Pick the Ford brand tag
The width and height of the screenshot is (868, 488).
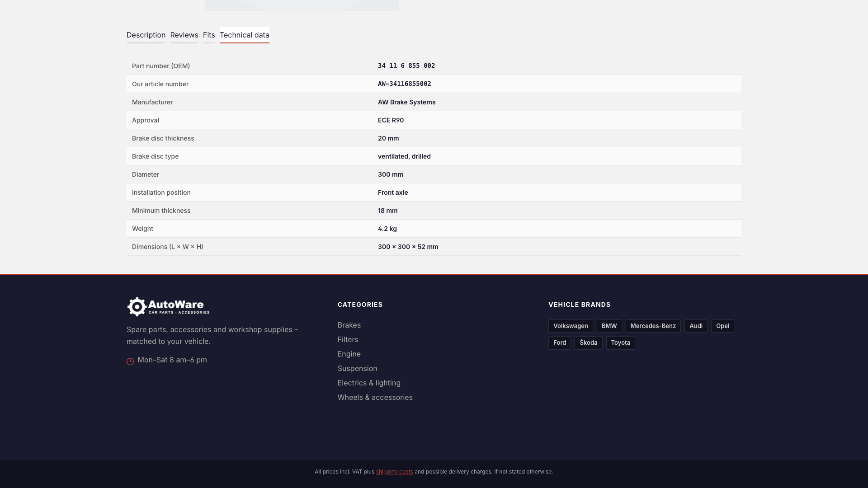click(x=560, y=343)
